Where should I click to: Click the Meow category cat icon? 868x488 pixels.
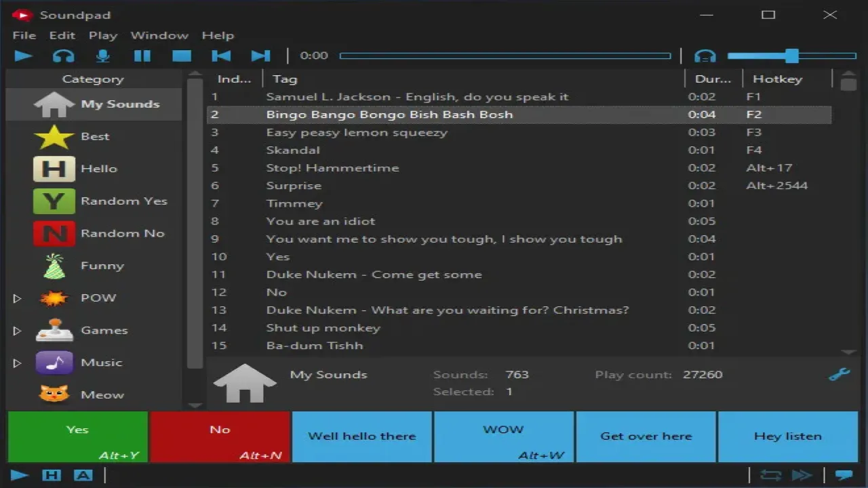click(x=54, y=394)
